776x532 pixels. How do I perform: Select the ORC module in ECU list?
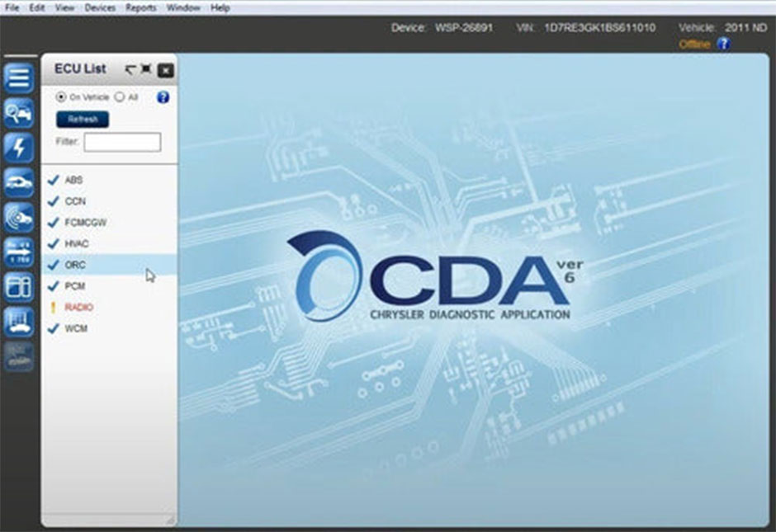coord(109,265)
